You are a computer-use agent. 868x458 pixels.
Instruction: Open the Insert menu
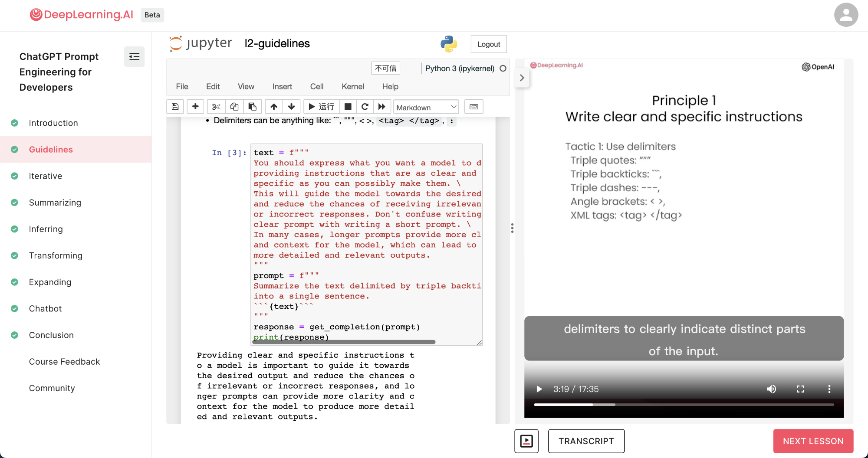(282, 86)
